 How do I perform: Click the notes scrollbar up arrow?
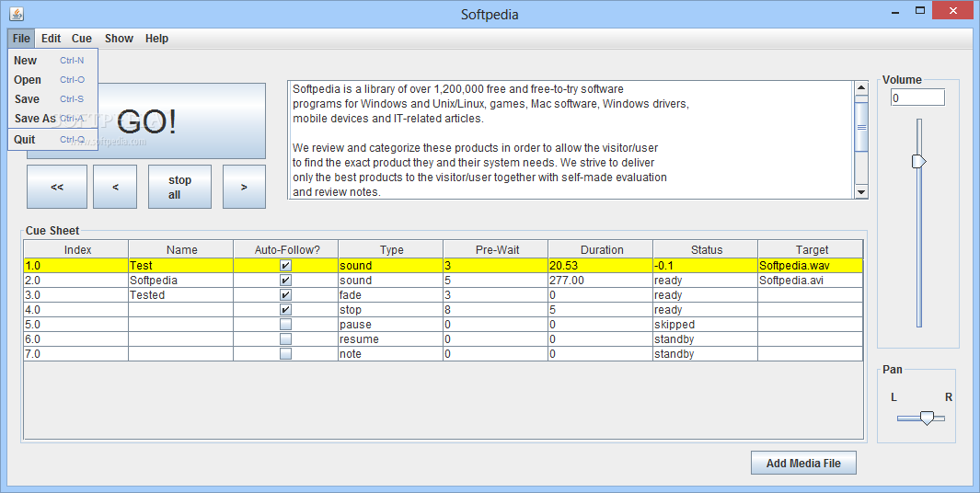[861, 87]
